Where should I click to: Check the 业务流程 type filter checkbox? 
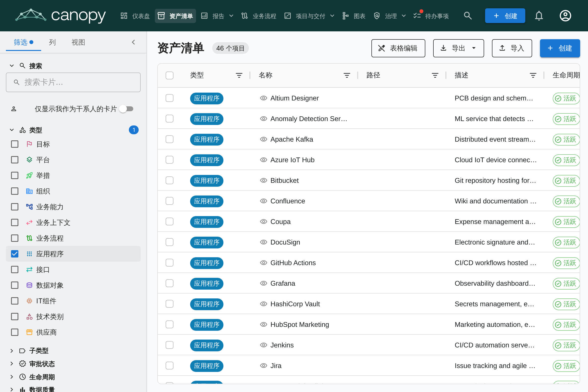[15, 238]
